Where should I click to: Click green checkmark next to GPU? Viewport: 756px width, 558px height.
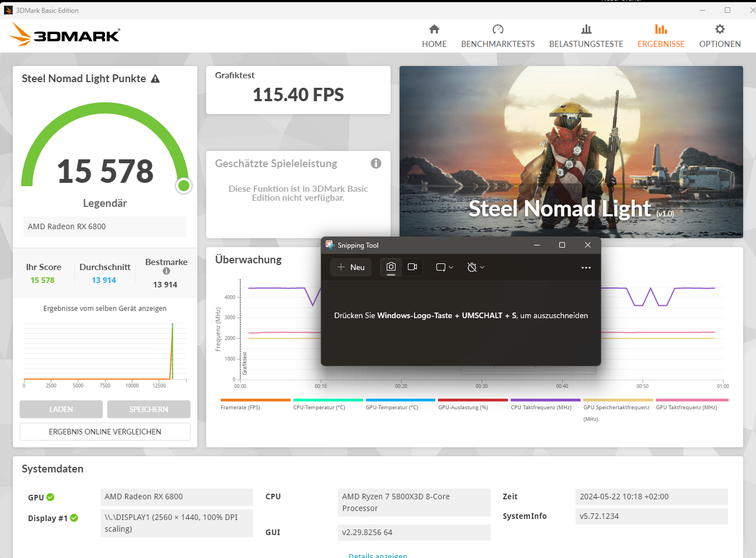pyautogui.click(x=50, y=497)
